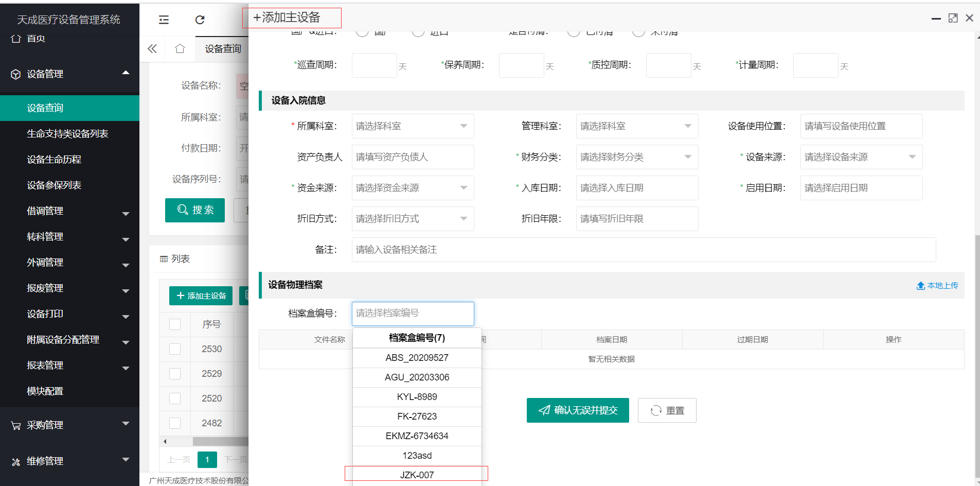
Task: Click the refresh icon in top bar
Action: click(x=200, y=20)
